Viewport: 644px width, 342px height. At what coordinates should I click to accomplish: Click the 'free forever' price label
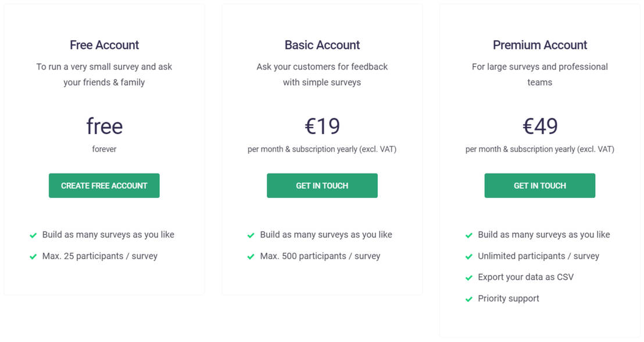tap(104, 131)
